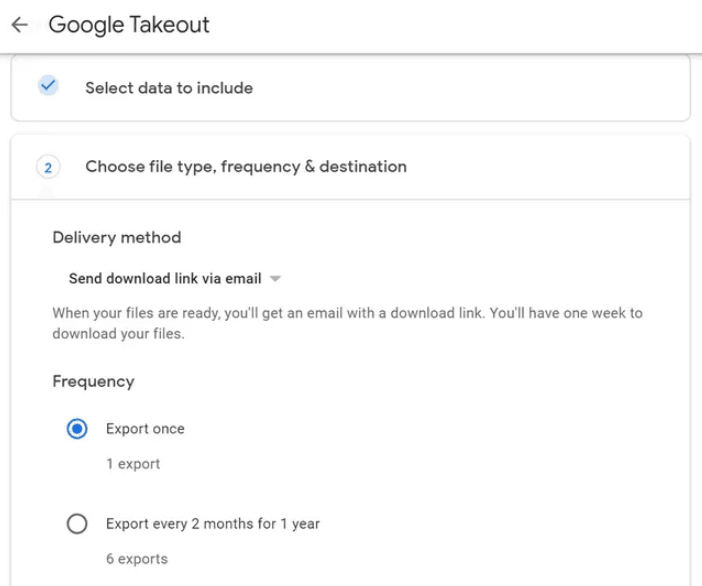Image resolution: width=702 pixels, height=586 pixels.
Task: Click the "Frequency" section heading
Action: [x=93, y=381]
